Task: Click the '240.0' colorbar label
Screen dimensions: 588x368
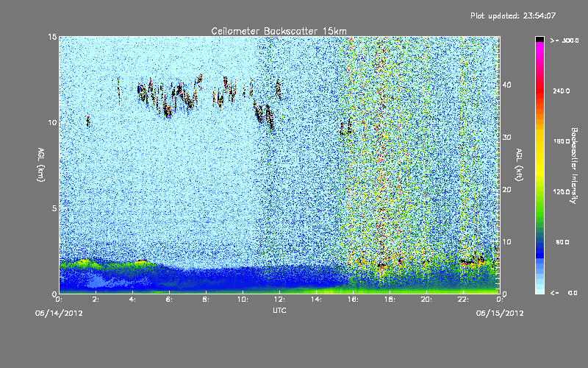Action: coord(562,91)
